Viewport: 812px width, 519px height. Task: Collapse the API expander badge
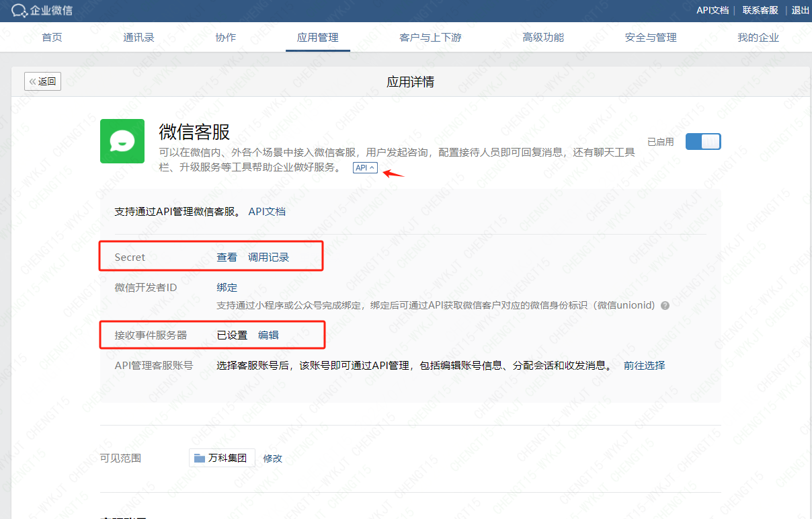(x=365, y=168)
